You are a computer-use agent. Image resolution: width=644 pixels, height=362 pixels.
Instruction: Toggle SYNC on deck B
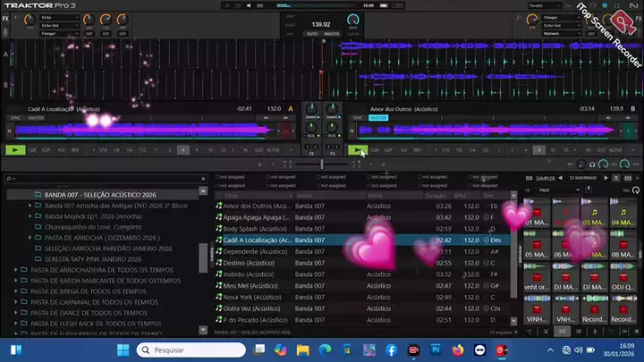coord(358,118)
